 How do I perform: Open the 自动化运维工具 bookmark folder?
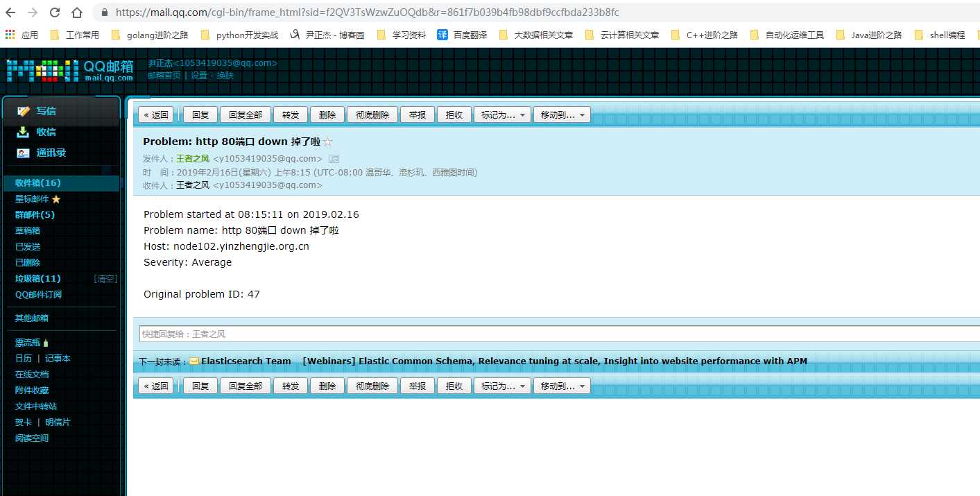pyautogui.click(x=787, y=35)
